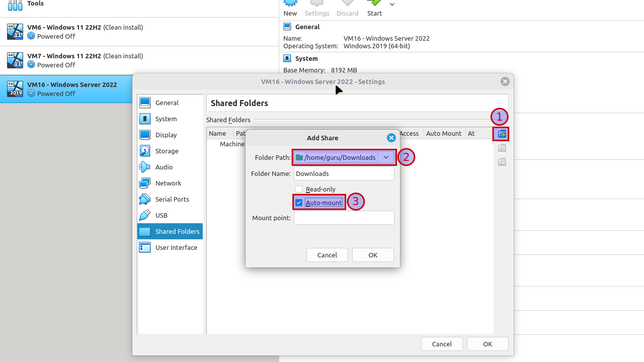Click Cancel in the Add Share dialog
This screenshot has height=362, width=644.
tap(327, 255)
